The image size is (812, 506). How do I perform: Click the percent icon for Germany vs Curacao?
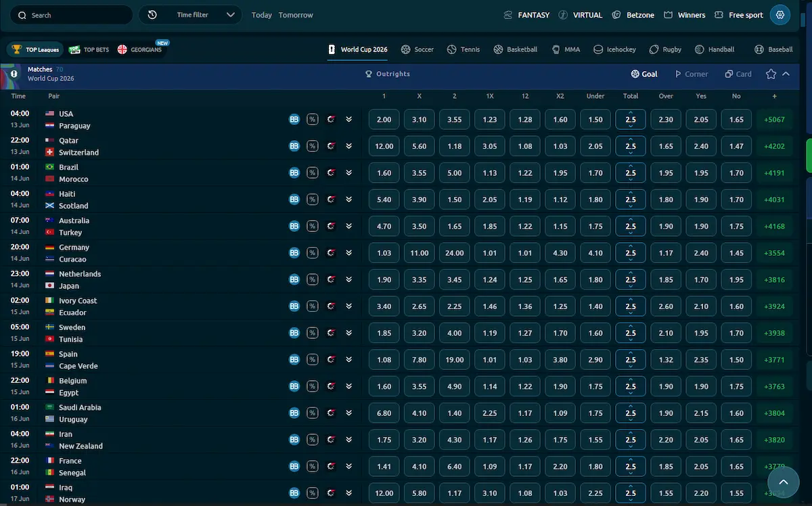click(x=313, y=253)
